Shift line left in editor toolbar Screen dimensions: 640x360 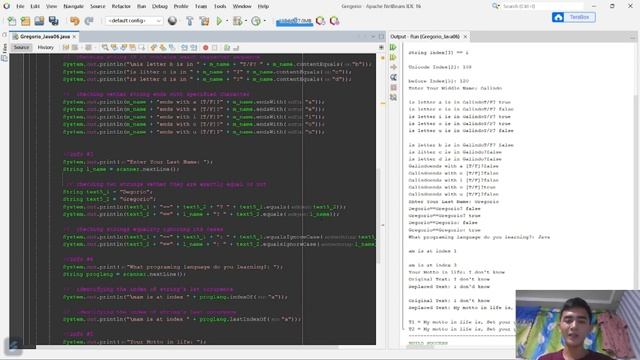(184, 48)
